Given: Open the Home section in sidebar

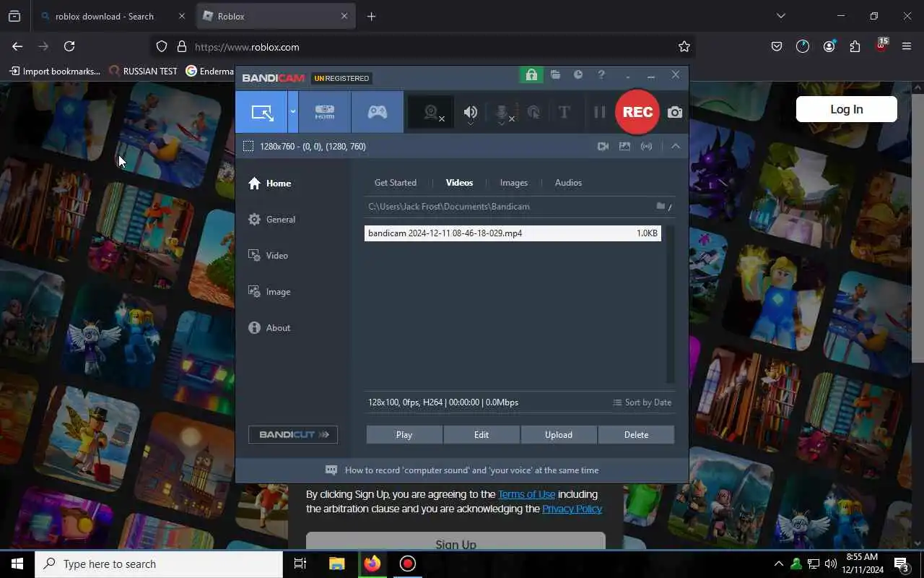Looking at the screenshot, I should [x=270, y=184].
